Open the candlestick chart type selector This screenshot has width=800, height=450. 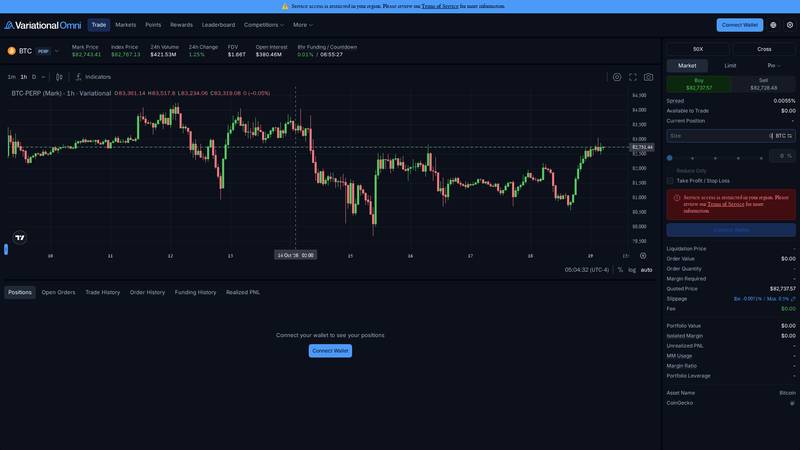[59, 77]
